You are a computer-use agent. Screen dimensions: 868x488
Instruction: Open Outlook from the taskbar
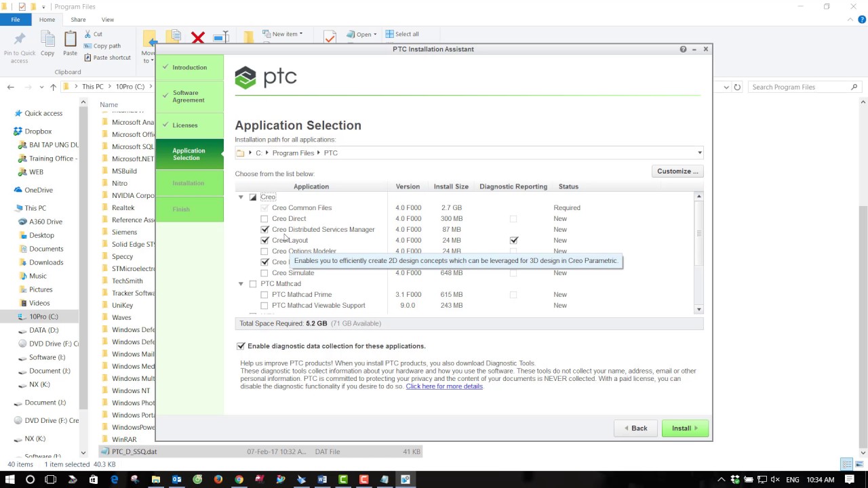[176, 479]
